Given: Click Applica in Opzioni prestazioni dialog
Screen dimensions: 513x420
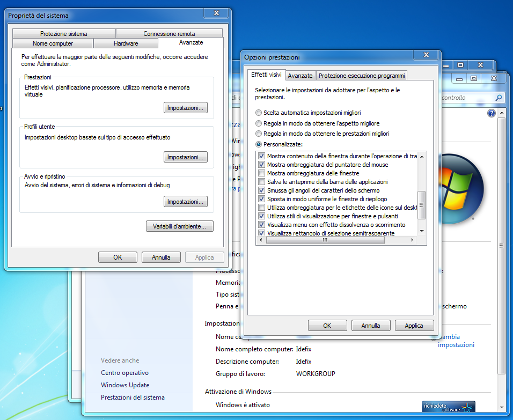Looking at the screenshot, I should coord(414,326).
